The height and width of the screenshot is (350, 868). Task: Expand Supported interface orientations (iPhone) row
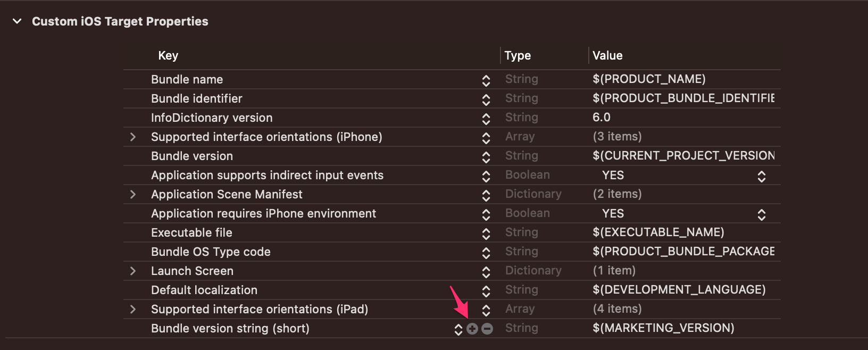pos(133,137)
